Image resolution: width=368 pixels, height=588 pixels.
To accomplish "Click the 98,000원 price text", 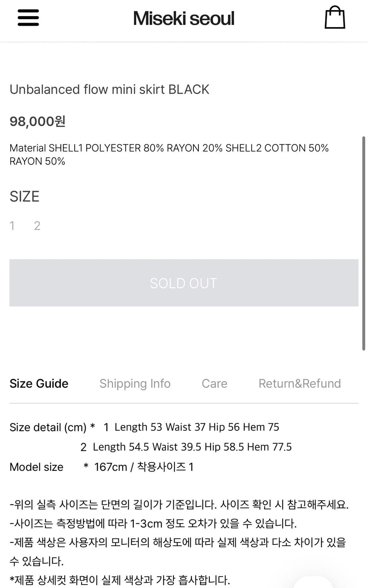I will click(x=37, y=122).
